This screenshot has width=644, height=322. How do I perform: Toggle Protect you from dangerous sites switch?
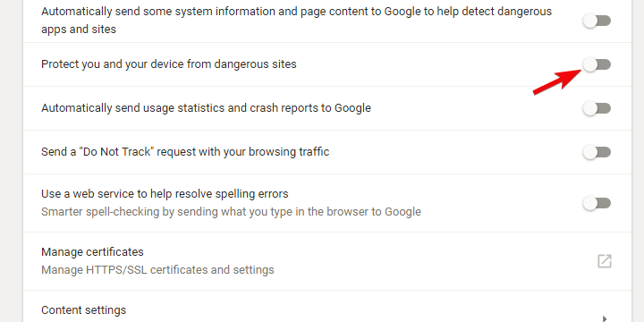(x=597, y=64)
